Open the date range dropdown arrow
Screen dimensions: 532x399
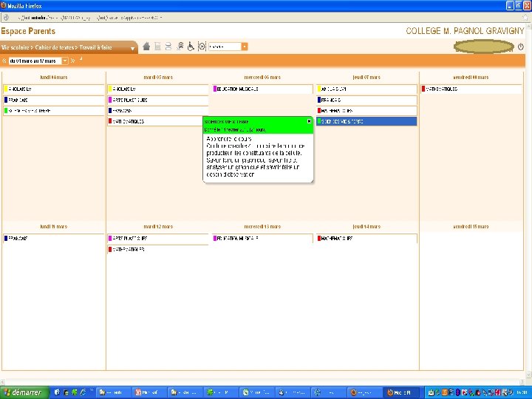click(x=65, y=61)
